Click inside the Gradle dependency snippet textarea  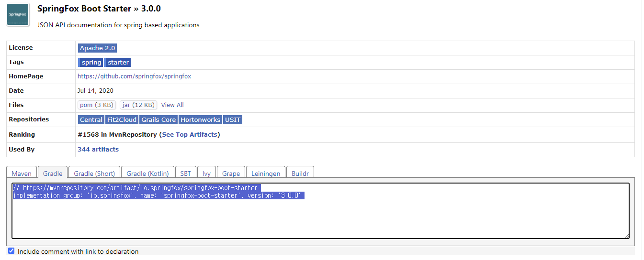click(320, 210)
